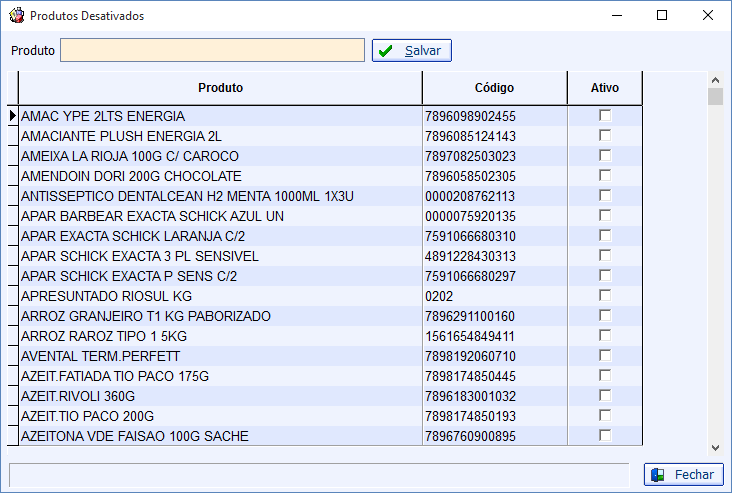The height and width of the screenshot is (493, 732).
Task: Click the app icon in the title bar
Action: pos(16,15)
